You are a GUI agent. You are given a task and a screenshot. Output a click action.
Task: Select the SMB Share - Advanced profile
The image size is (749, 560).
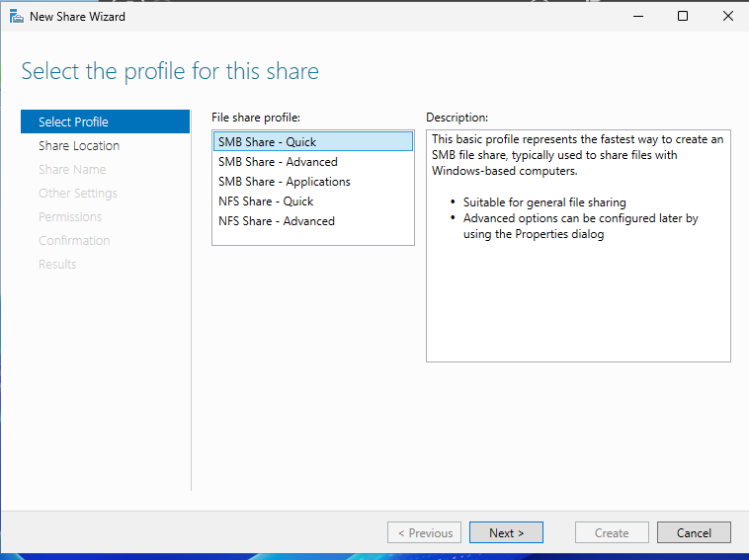tap(313, 162)
